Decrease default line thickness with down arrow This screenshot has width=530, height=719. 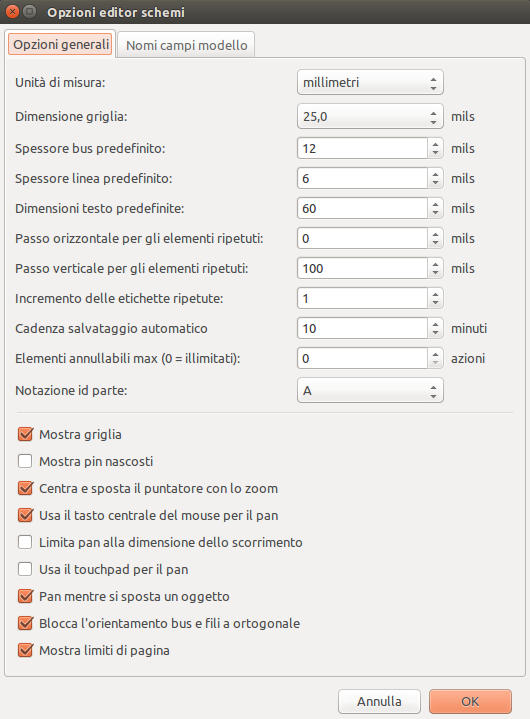435,183
